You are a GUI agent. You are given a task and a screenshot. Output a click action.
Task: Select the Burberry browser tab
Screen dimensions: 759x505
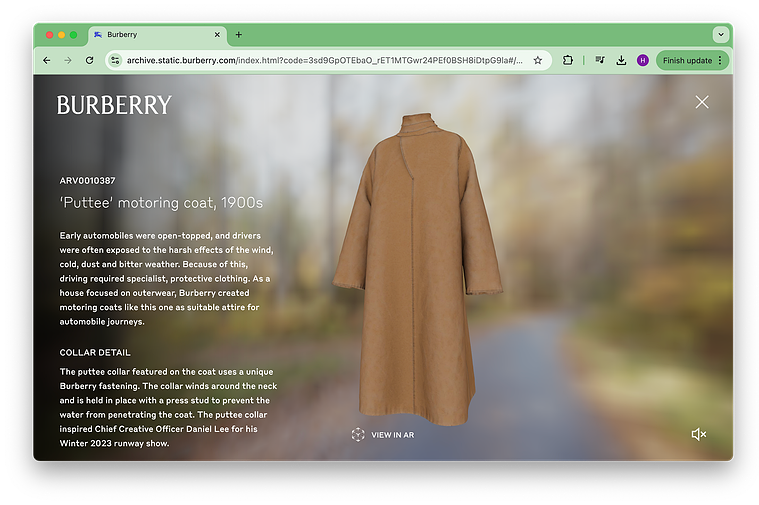(x=157, y=35)
